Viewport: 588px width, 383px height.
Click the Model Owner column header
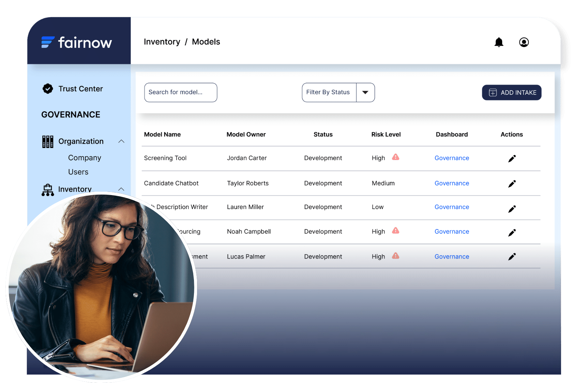pos(246,134)
